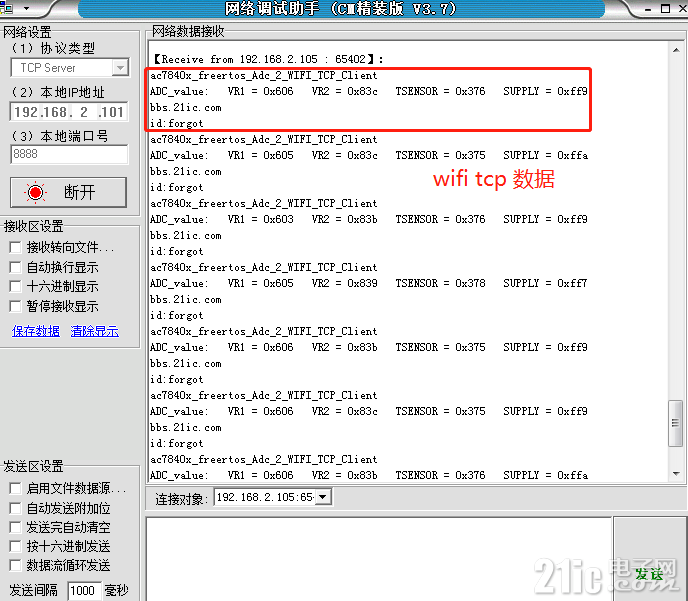Enable 接收转向文件 checkbox
The height and width of the screenshot is (601, 688).
(15, 247)
